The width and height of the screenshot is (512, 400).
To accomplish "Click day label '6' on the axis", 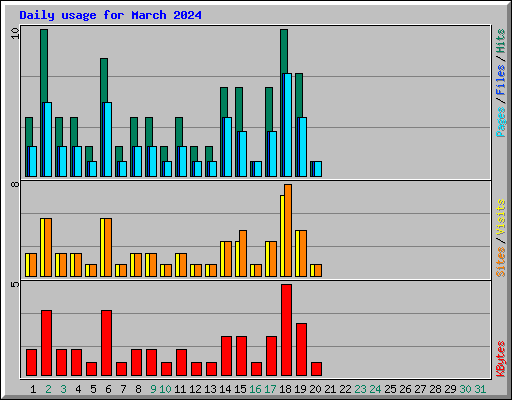I will [x=108, y=389].
